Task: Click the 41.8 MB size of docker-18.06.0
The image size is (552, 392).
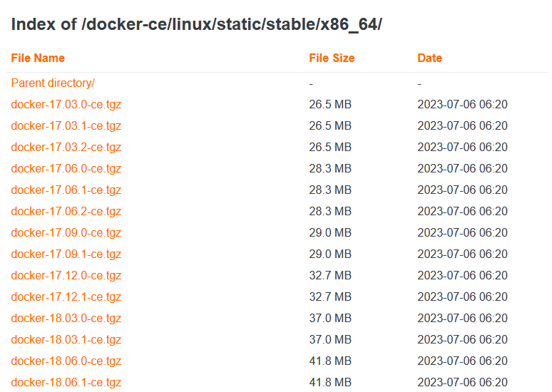Action: [x=330, y=361]
